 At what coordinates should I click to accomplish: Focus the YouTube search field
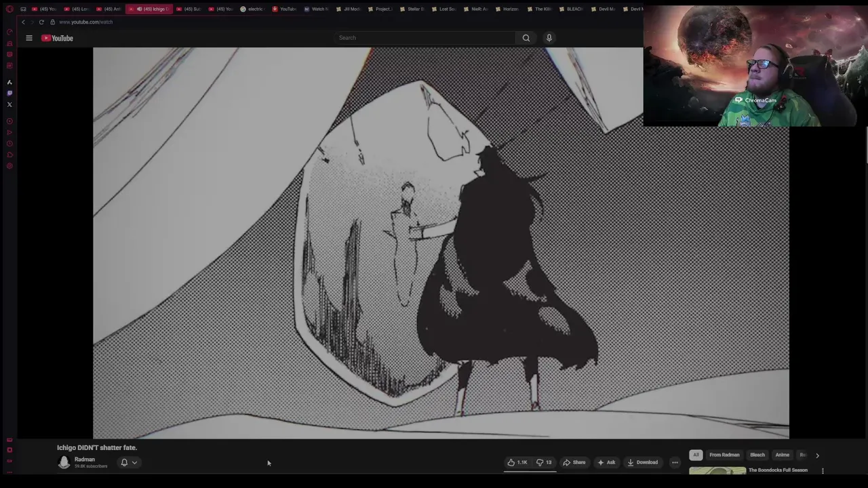tap(425, 38)
